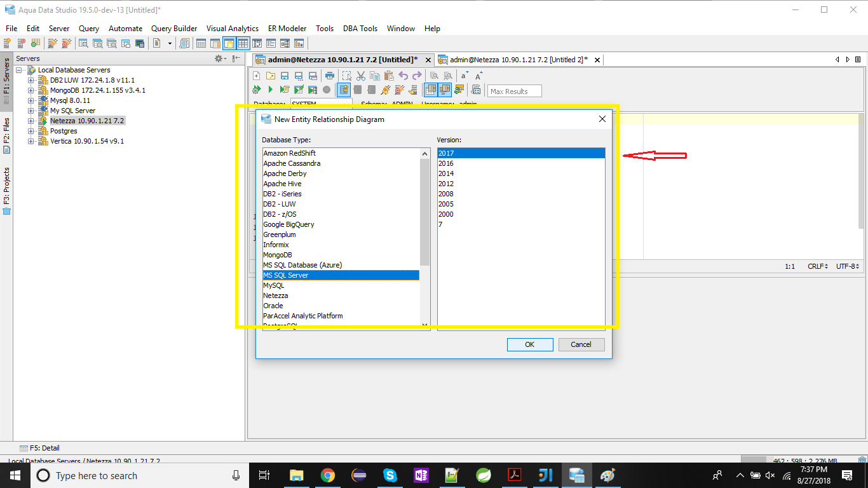This screenshot has height=488, width=868.
Task: Click the Max Results input field
Action: coord(515,91)
